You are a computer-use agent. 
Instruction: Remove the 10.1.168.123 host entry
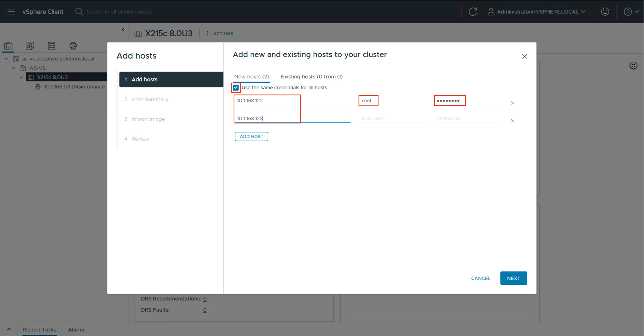(513, 121)
